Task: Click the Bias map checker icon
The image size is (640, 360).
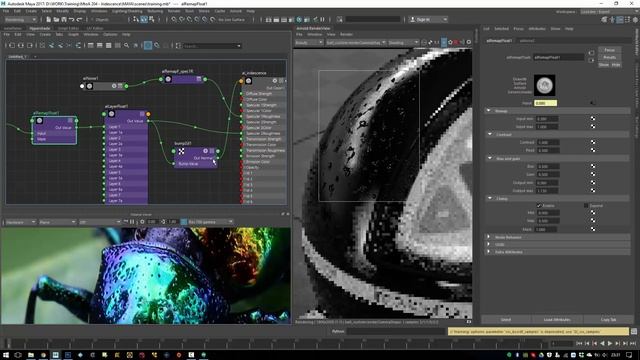Action: pos(593,167)
